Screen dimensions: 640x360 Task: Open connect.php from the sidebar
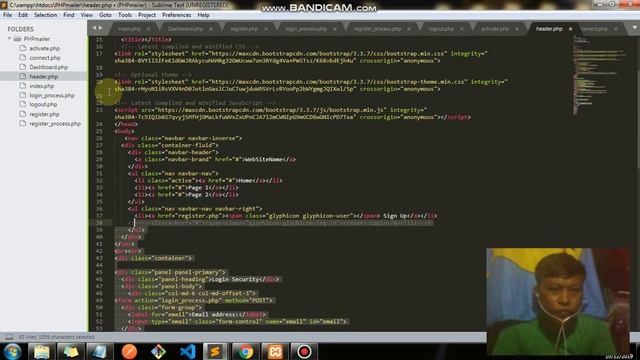tap(44, 58)
